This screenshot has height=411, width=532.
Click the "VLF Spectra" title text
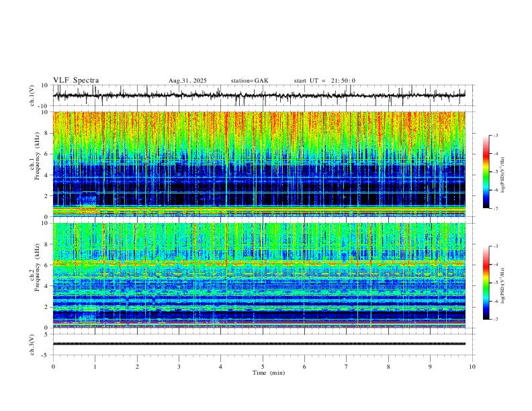click(76, 81)
